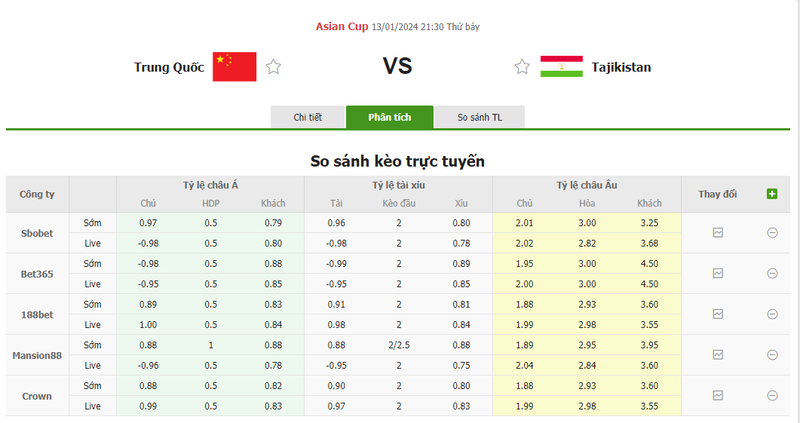Remove Sbobet row with minus icon
Viewport: 800px width, 423px height.
pos(772,232)
